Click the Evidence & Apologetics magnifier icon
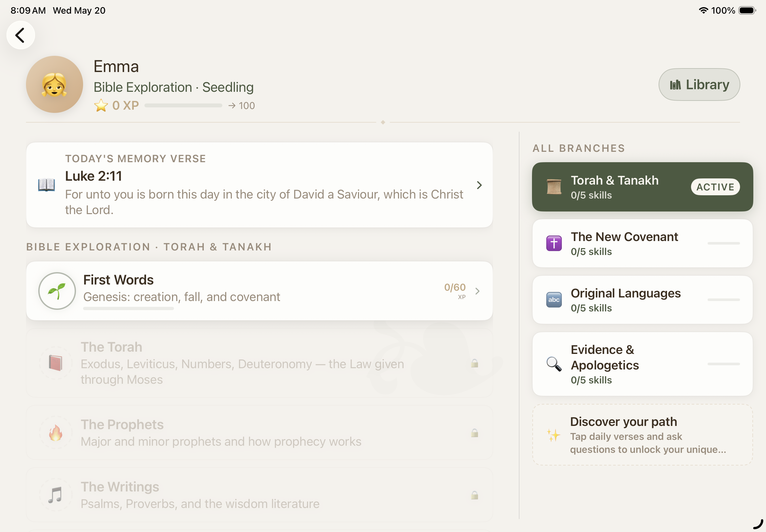766x532 pixels. pyautogui.click(x=554, y=364)
